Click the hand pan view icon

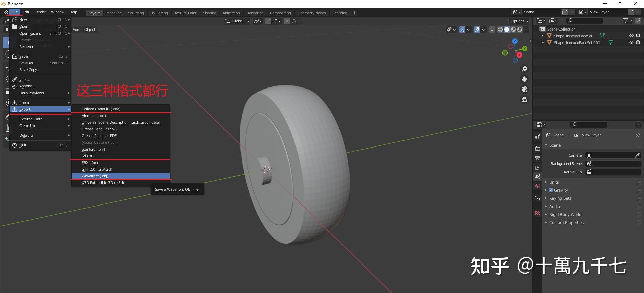pyautogui.click(x=524, y=79)
